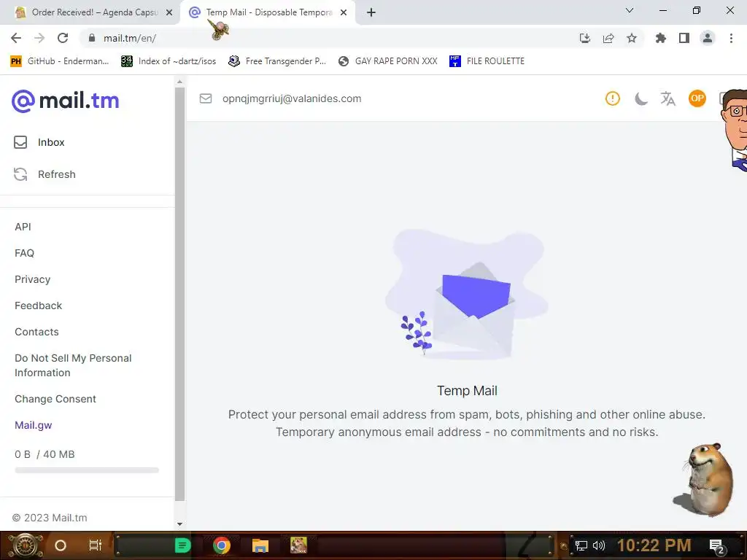View site security lock information
The height and width of the screenshot is (560, 747).
[92, 38]
